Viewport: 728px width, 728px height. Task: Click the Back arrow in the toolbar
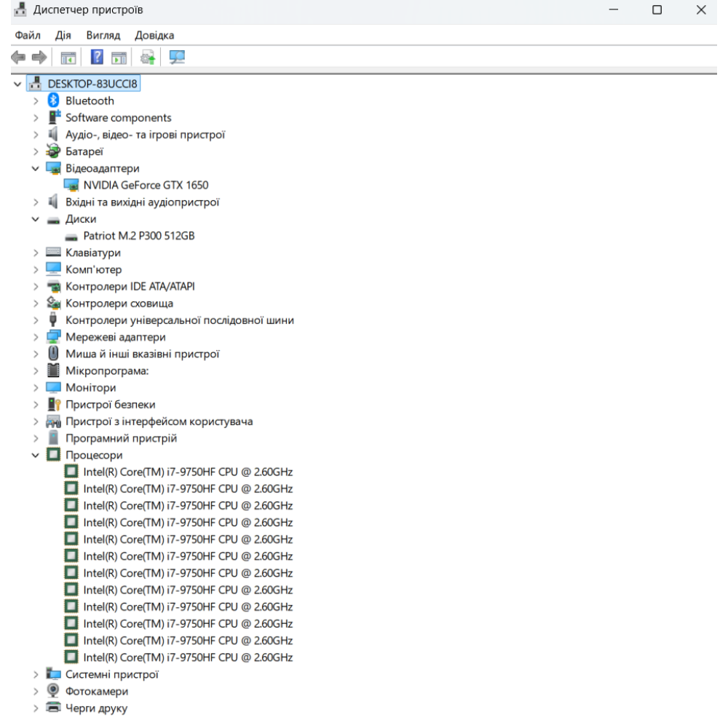[x=20, y=58]
